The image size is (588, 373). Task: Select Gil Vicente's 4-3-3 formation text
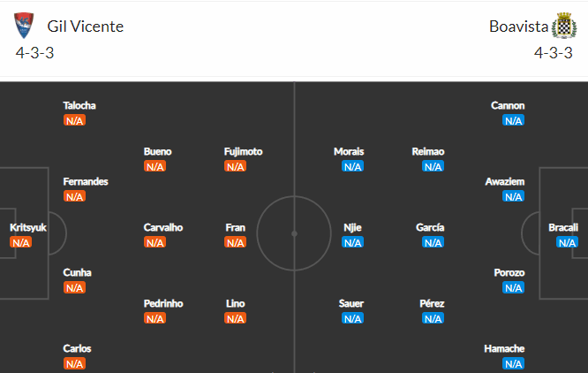(35, 53)
